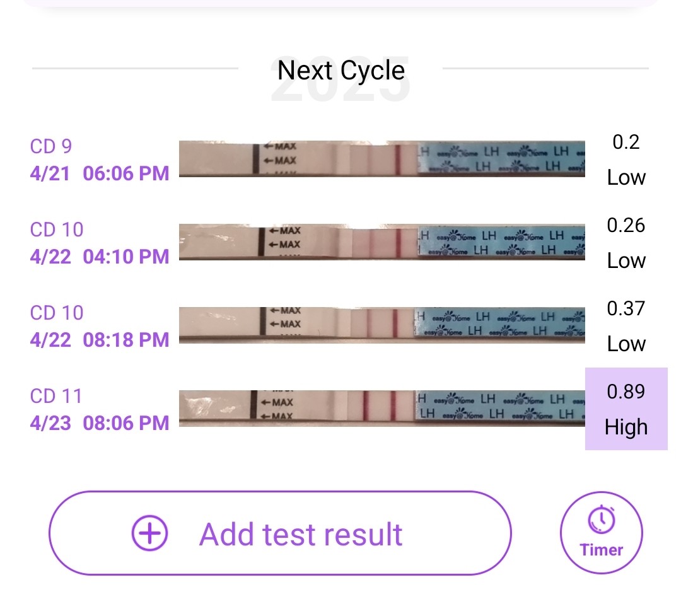This screenshot has height=616, width=681.
Task: Tap the 4/21 06:06 PM timestamp
Action: pos(100,173)
